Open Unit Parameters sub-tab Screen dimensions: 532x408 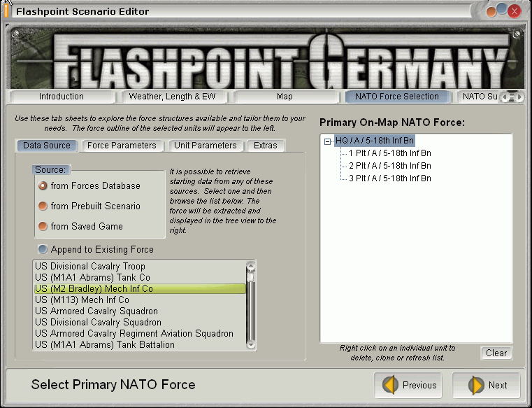point(206,146)
